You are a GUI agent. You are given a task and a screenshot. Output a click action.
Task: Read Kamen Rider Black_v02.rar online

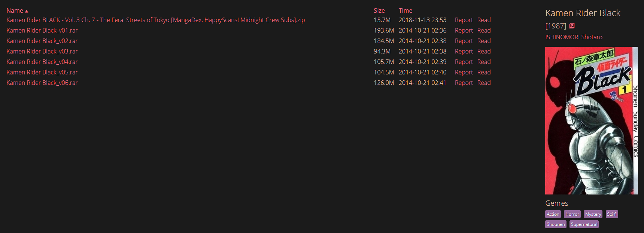(x=484, y=41)
